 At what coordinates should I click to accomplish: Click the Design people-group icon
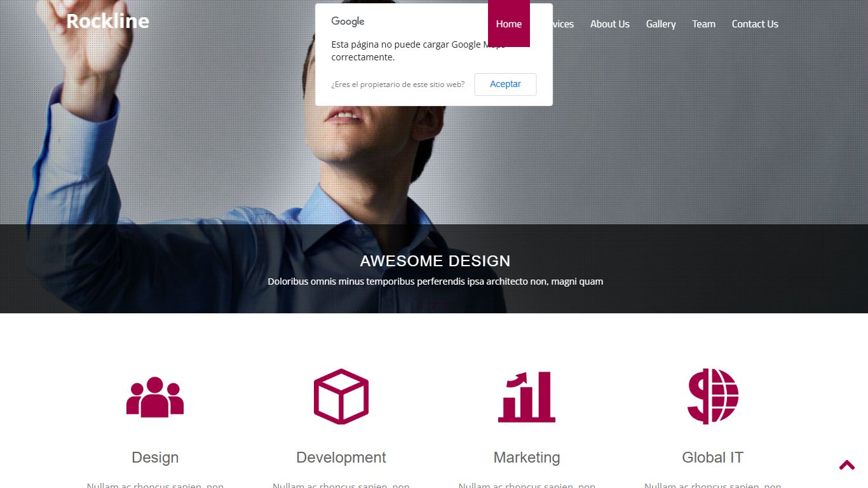(x=155, y=397)
